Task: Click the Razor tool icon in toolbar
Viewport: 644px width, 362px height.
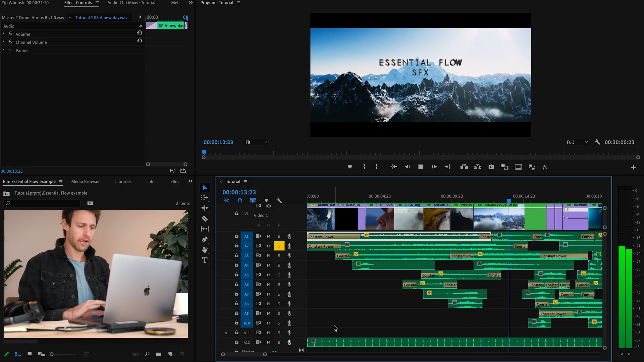Action: point(204,218)
